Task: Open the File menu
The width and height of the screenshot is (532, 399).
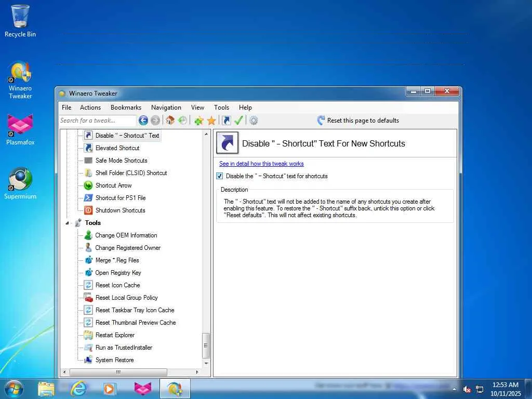Action: click(x=66, y=108)
